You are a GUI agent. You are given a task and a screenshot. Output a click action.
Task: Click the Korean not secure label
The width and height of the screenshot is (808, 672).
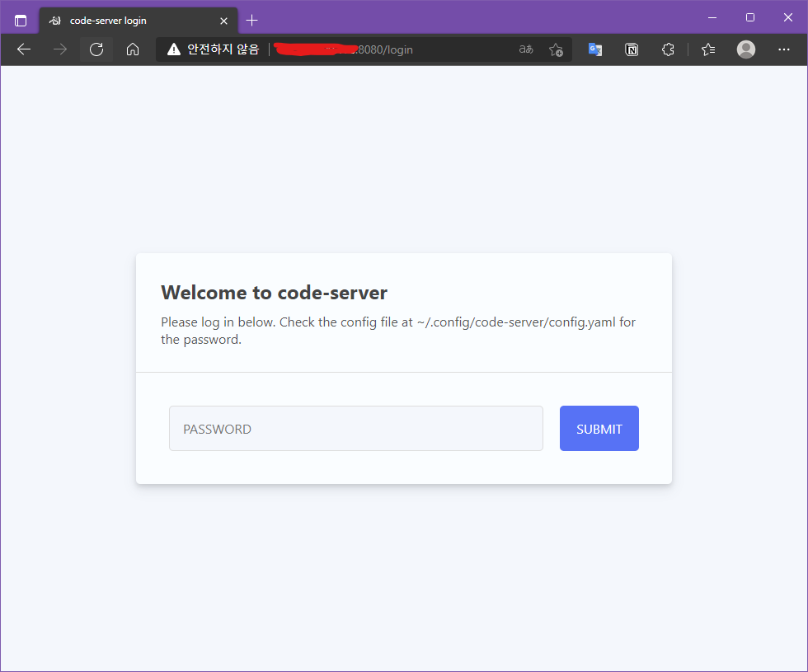pyautogui.click(x=223, y=49)
